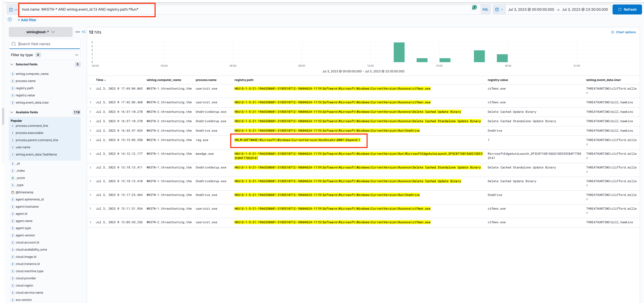644x303 pixels.
Task: Expand the 13:05:45.256 log row
Action: point(90,222)
